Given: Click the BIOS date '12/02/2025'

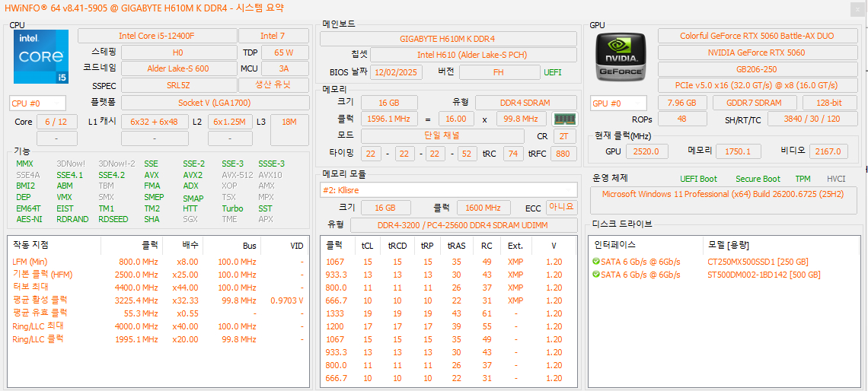Looking at the screenshot, I should click(x=397, y=72).
